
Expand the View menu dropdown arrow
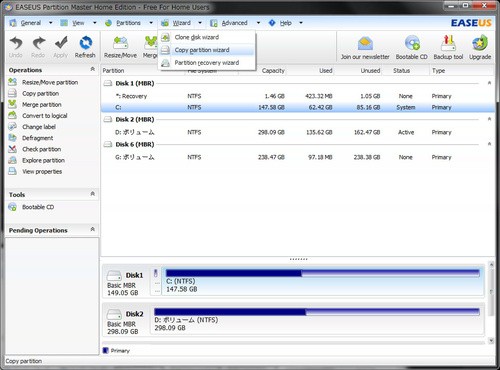95,23
